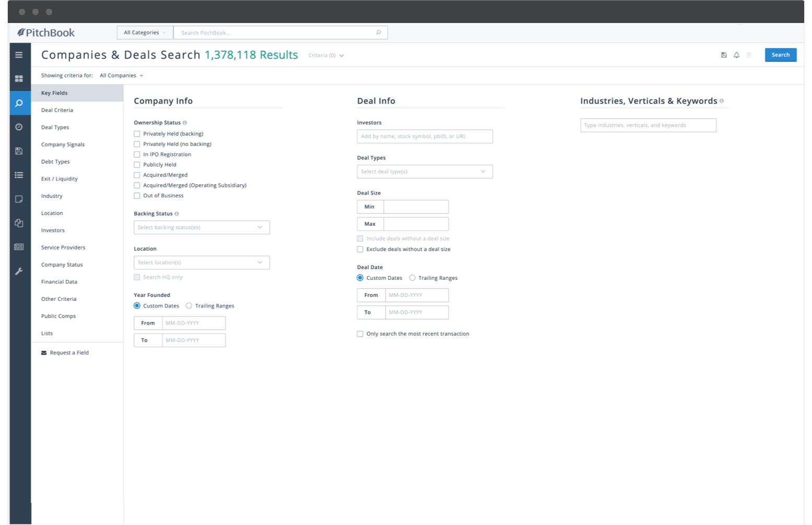Select Trailing Ranges for Deal Date
Screen dimensions: 812x525
[412, 278]
